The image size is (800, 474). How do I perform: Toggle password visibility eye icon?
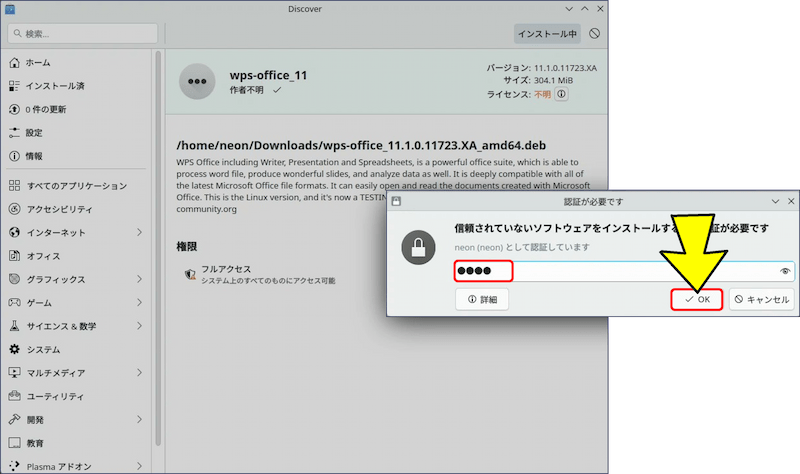(x=785, y=271)
